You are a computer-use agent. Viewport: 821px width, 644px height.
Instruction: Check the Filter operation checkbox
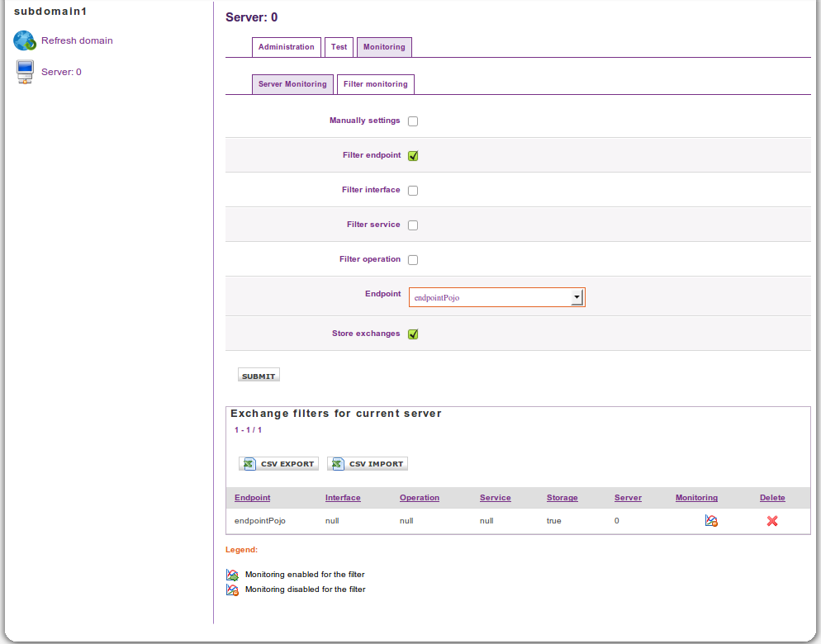(x=413, y=260)
